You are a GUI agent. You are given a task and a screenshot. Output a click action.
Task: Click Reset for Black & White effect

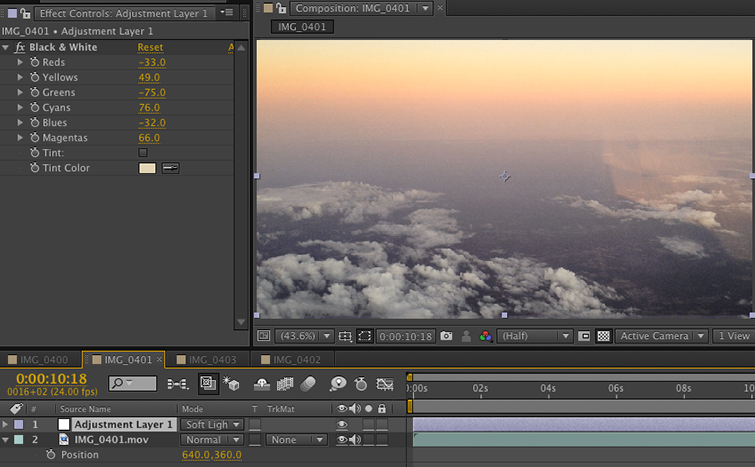coord(150,47)
